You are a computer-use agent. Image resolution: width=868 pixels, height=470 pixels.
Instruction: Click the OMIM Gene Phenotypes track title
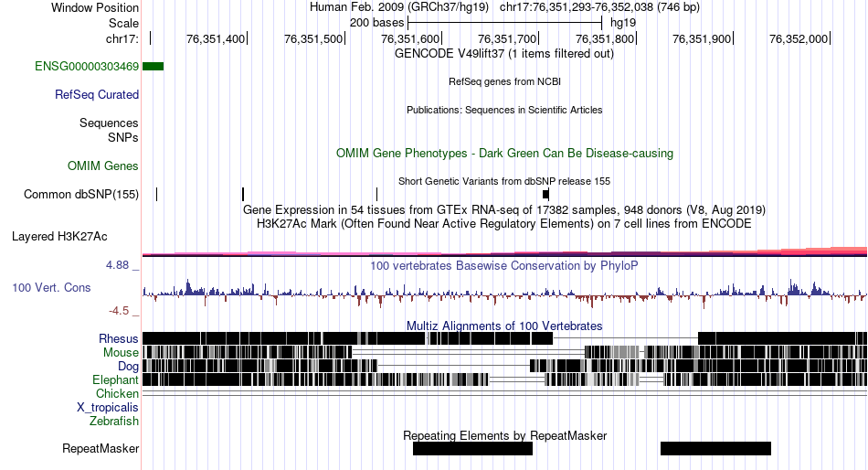(x=505, y=153)
